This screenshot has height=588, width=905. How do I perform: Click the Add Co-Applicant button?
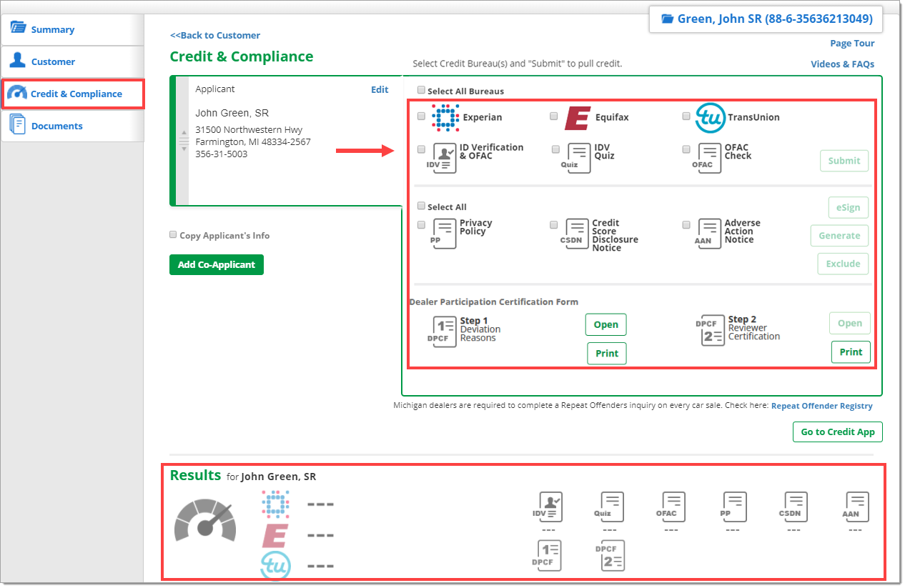point(217,265)
